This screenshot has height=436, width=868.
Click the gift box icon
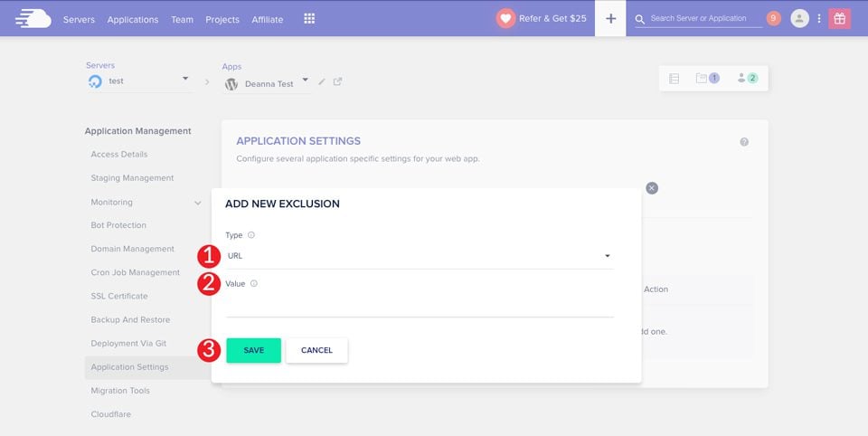840,18
